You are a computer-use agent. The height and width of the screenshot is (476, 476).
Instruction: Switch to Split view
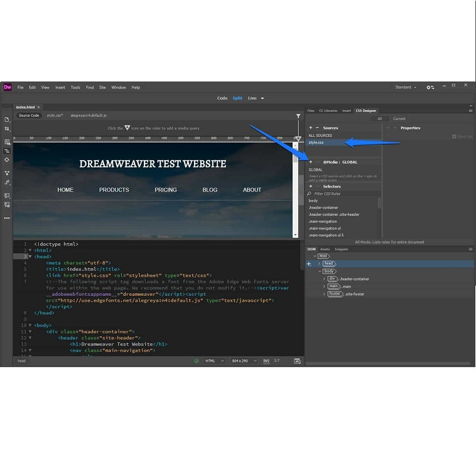[x=237, y=98]
